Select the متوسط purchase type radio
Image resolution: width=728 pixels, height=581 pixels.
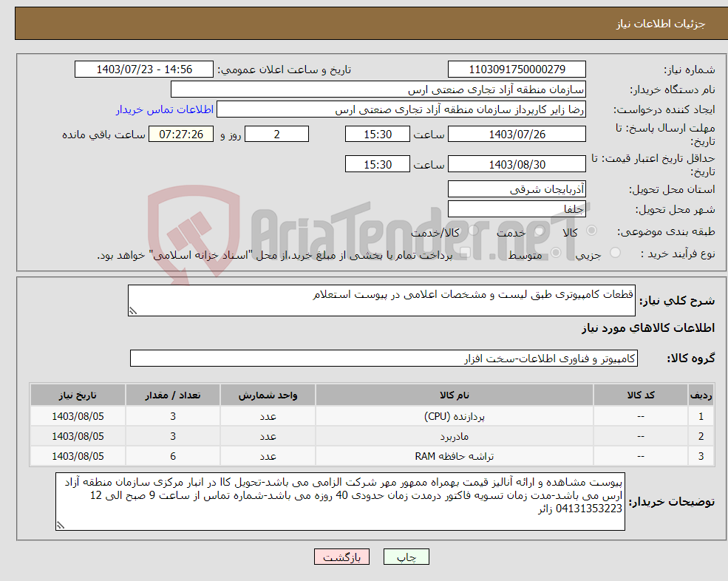click(556, 253)
